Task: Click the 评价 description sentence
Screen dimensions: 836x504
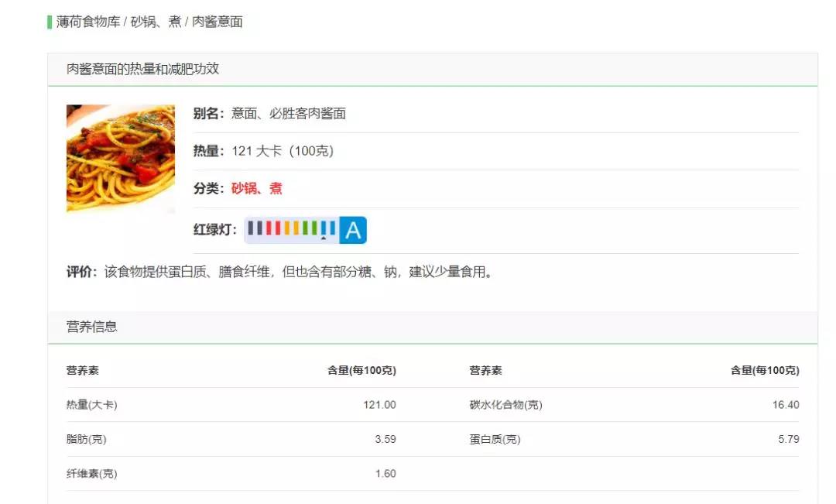Action: point(299,272)
